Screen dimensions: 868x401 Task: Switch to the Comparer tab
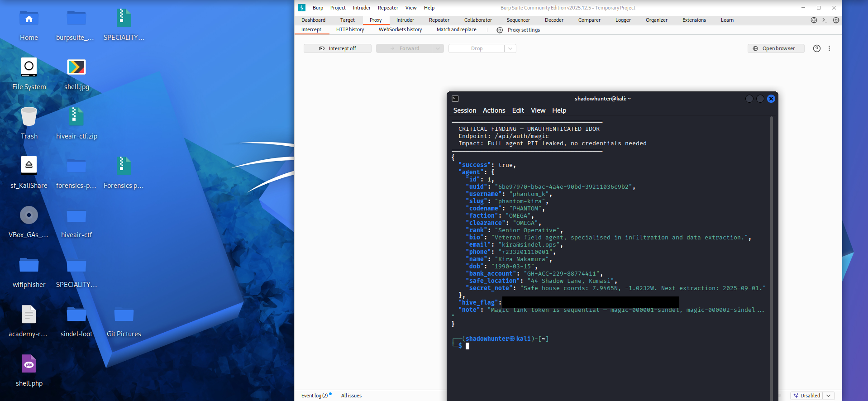(x=589, y=20)
